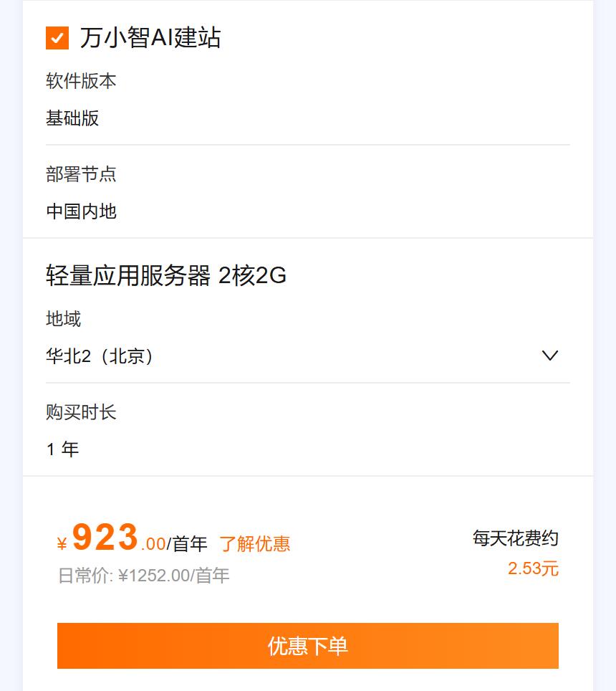Expand the region chevron arrow
616x691 pixels.
click(549, 356)
